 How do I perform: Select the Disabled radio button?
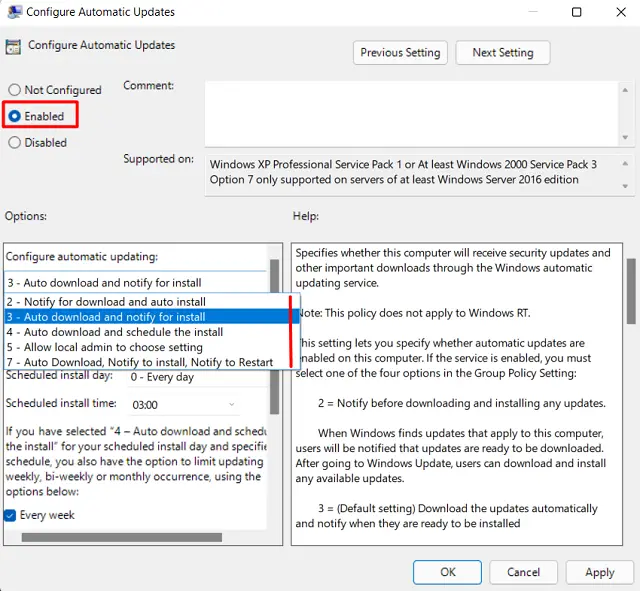[15, 142]
